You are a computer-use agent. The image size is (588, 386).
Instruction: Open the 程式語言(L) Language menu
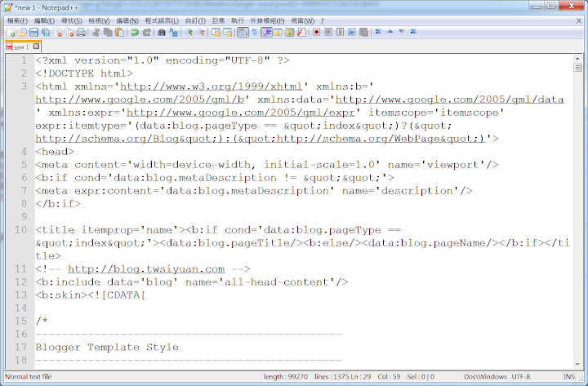162,20
